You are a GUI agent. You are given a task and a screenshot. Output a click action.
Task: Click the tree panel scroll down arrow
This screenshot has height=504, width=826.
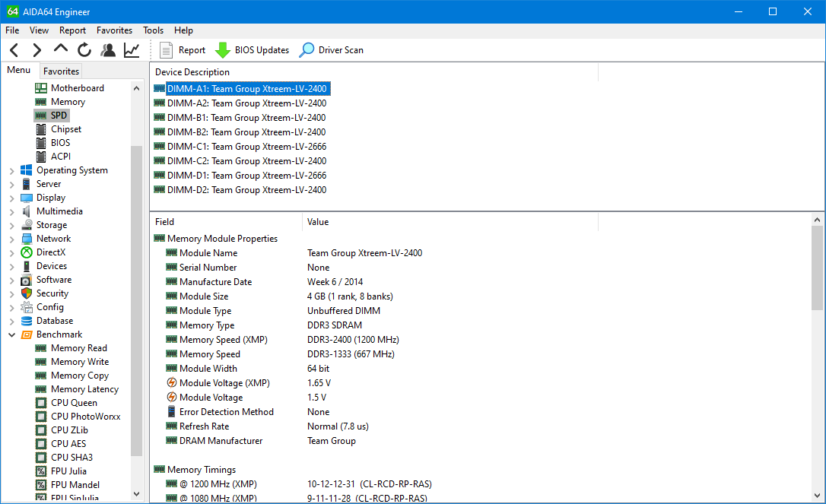point(136,494)
